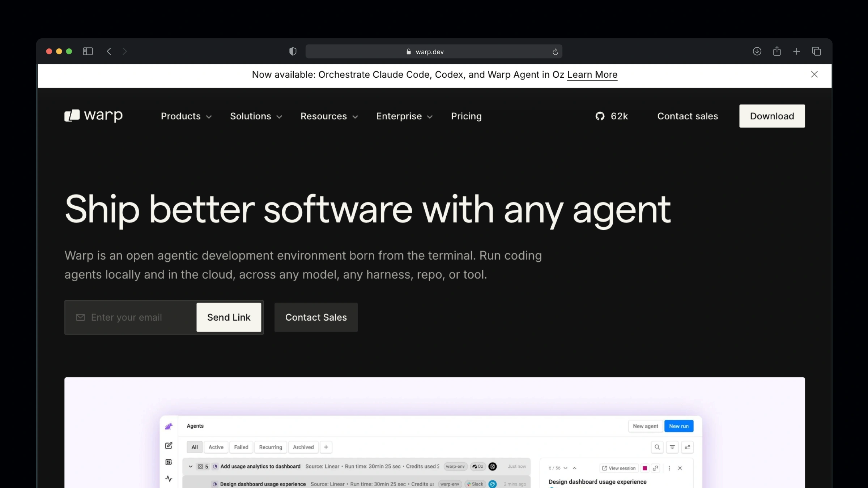The image size is (868, 488).
Task: Open Contact sales in the navbar
Action: (688, 116)
